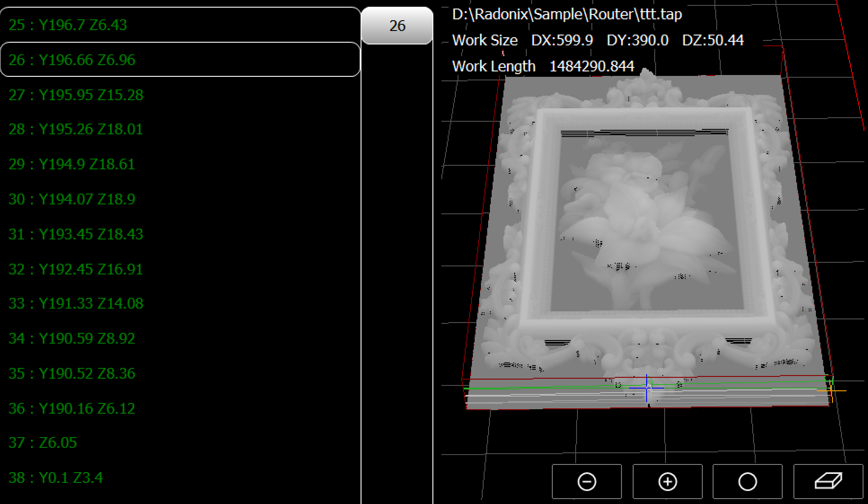The width and height of the screenshot is (868, 504).
Task: Click the circle reset view icon
Action: 747,482
